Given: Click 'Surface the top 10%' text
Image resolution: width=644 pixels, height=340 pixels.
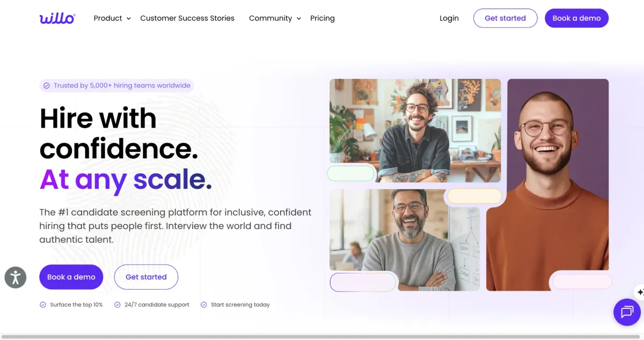Looking at the screenshot, I should coord(76,305).
